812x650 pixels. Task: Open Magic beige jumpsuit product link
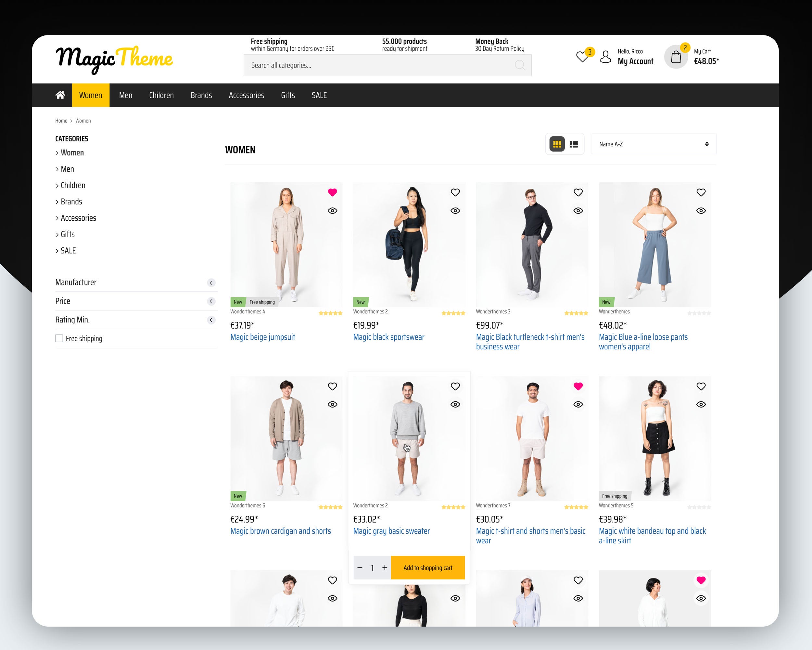click(x=262, y=337)
